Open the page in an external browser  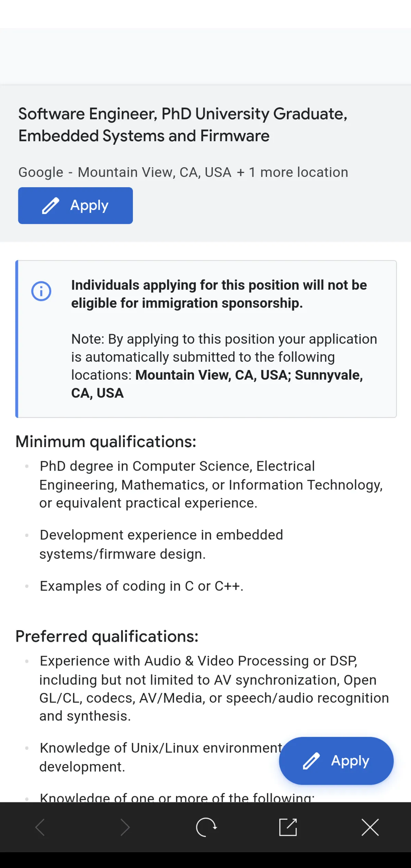point(288,827)
